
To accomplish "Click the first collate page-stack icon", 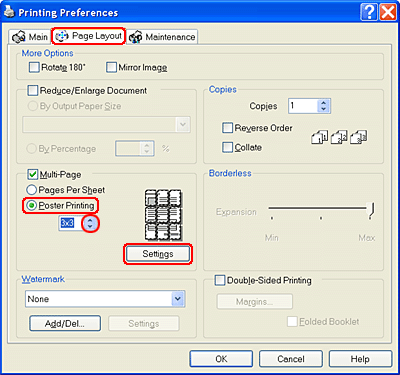I will [320, 137].
